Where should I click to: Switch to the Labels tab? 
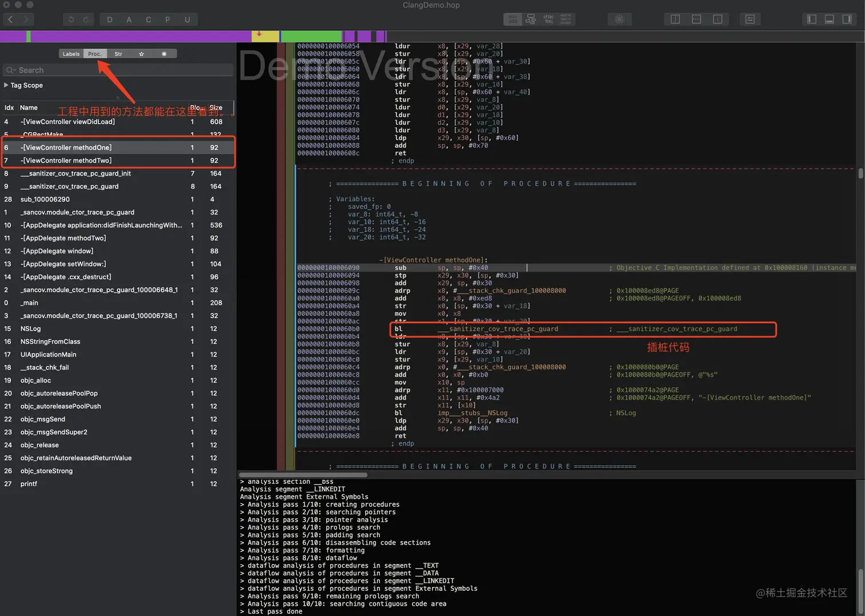click(71, 54)
